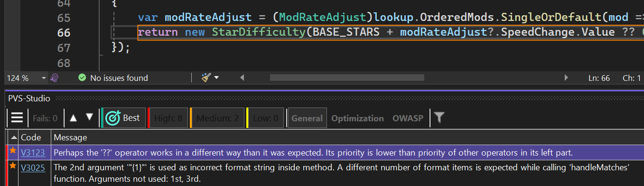Toggle the OWASP analysis group

(408, 118)
